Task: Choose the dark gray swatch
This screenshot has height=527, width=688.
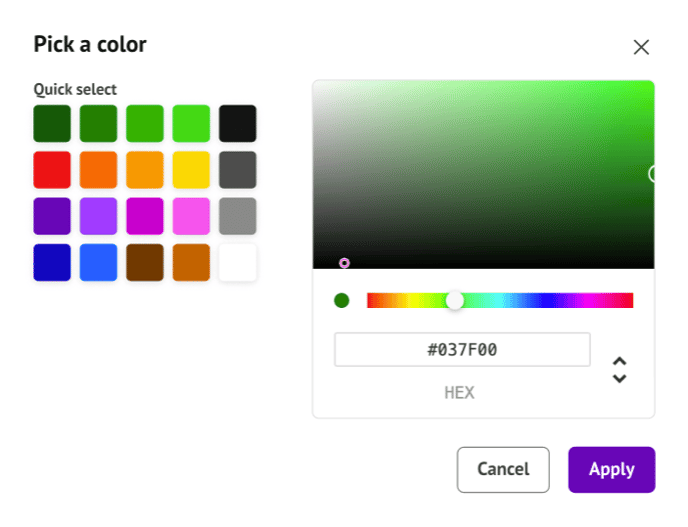Action: [237, 170]
